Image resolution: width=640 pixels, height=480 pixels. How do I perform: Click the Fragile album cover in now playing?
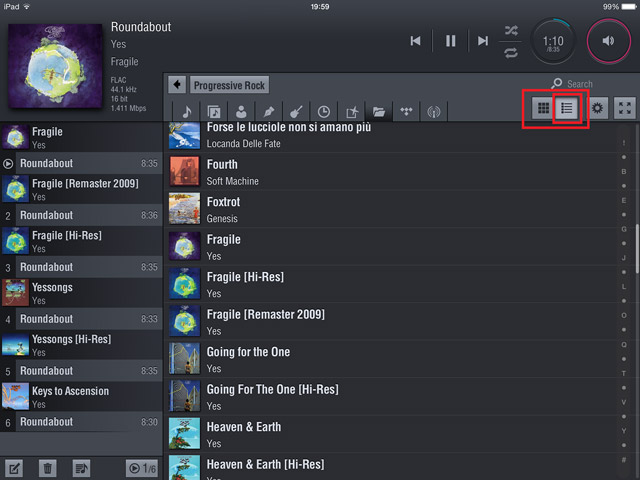tap(55, 66)
